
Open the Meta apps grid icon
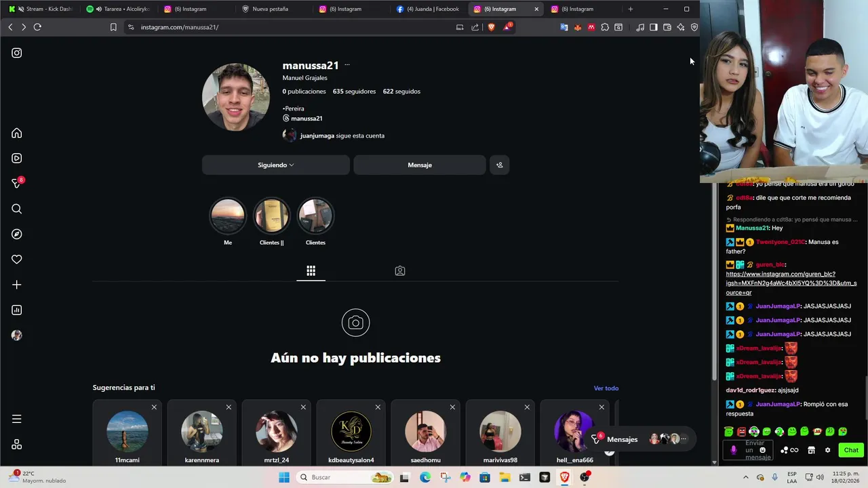coord(17,445)
